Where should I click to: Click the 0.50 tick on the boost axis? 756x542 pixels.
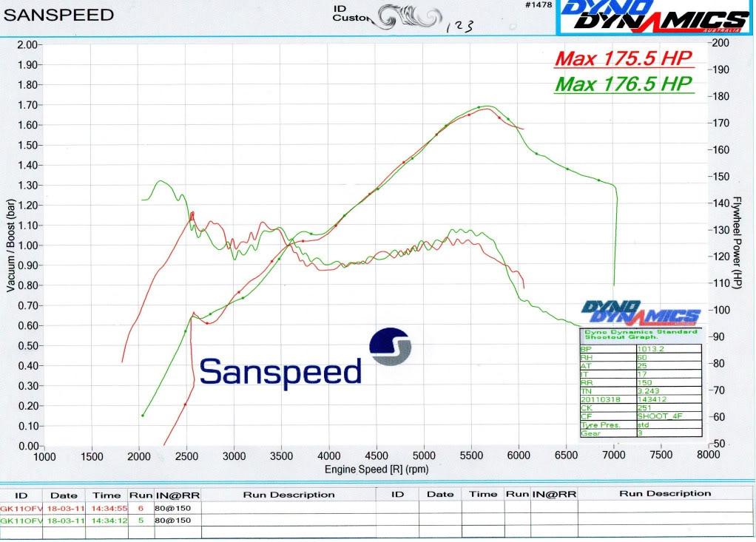(x=27, y=345)
